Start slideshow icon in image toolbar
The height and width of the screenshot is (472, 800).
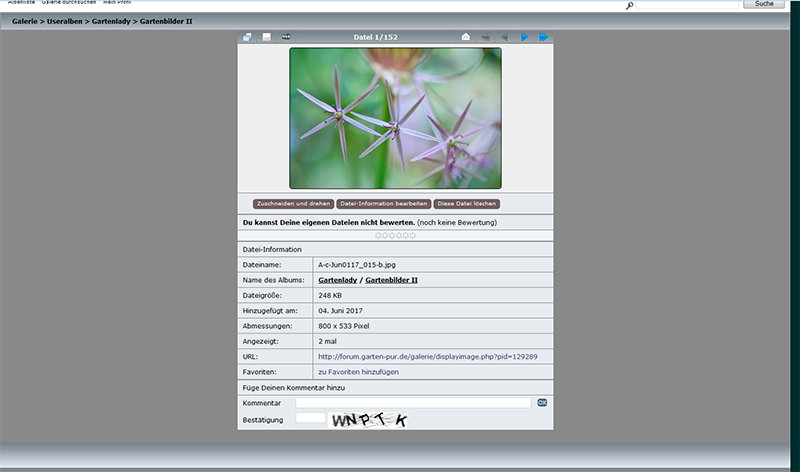[286, 37]
